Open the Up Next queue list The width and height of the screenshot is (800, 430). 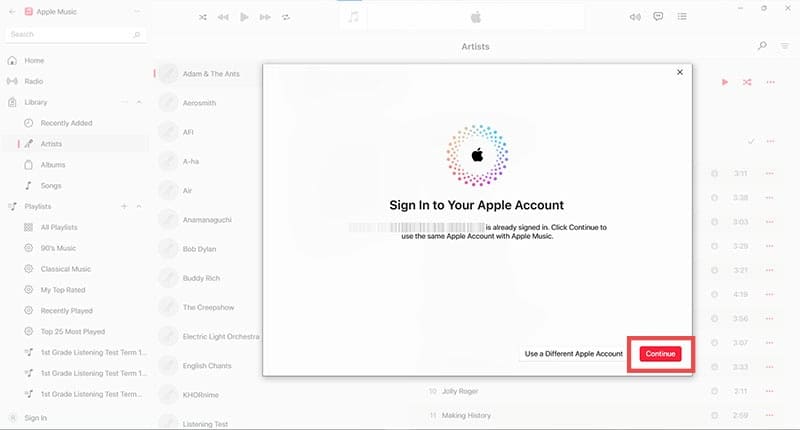point(682,16)
